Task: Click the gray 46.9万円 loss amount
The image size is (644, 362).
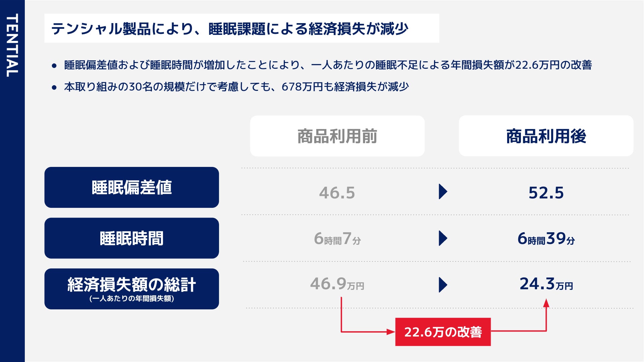Action: click(x=337, y=284)
